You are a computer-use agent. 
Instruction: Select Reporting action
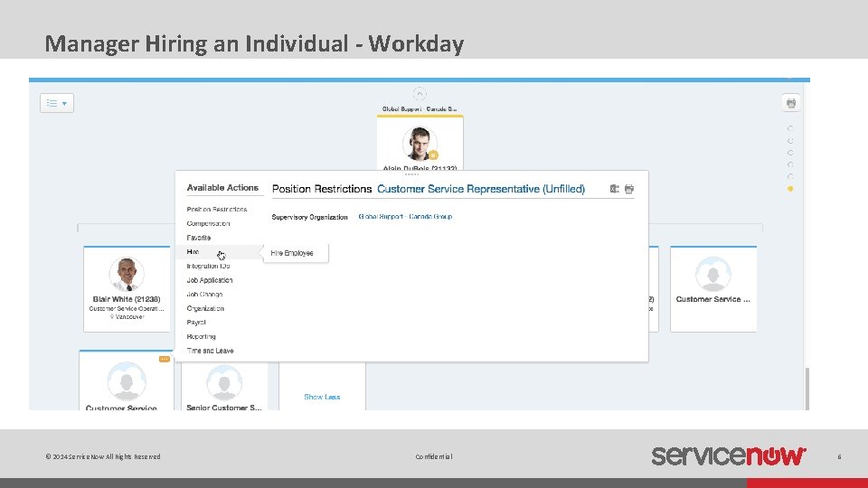[201, 336]
